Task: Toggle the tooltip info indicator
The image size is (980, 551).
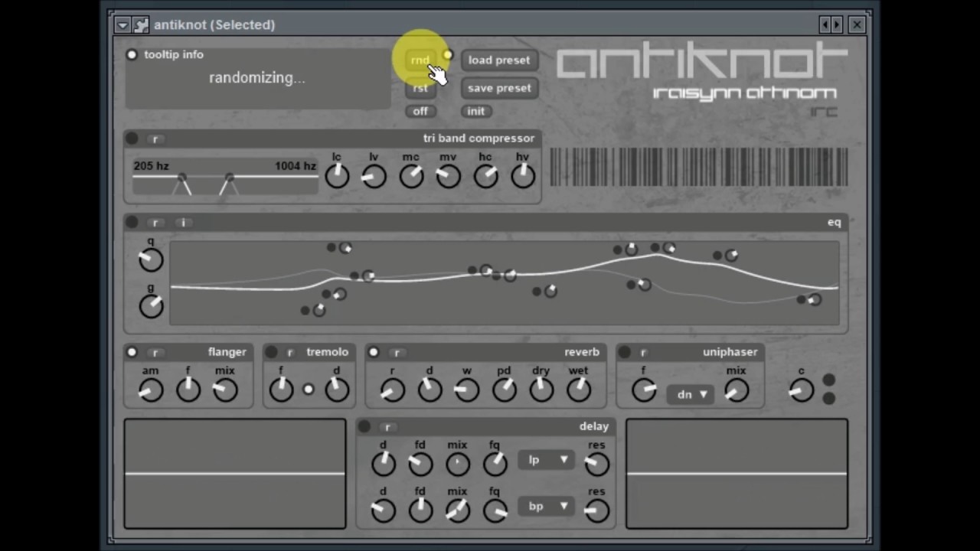Action: (132, 55)
